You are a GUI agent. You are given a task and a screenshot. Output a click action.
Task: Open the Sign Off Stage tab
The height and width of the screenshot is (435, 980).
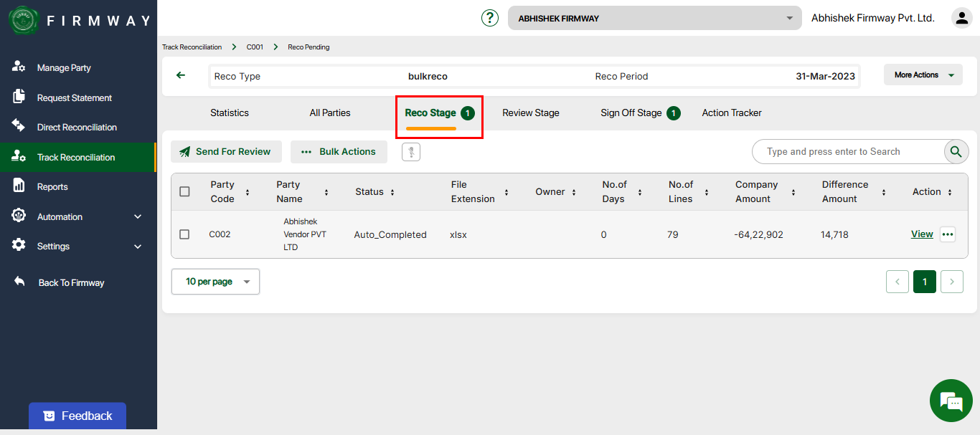(631, 113)
